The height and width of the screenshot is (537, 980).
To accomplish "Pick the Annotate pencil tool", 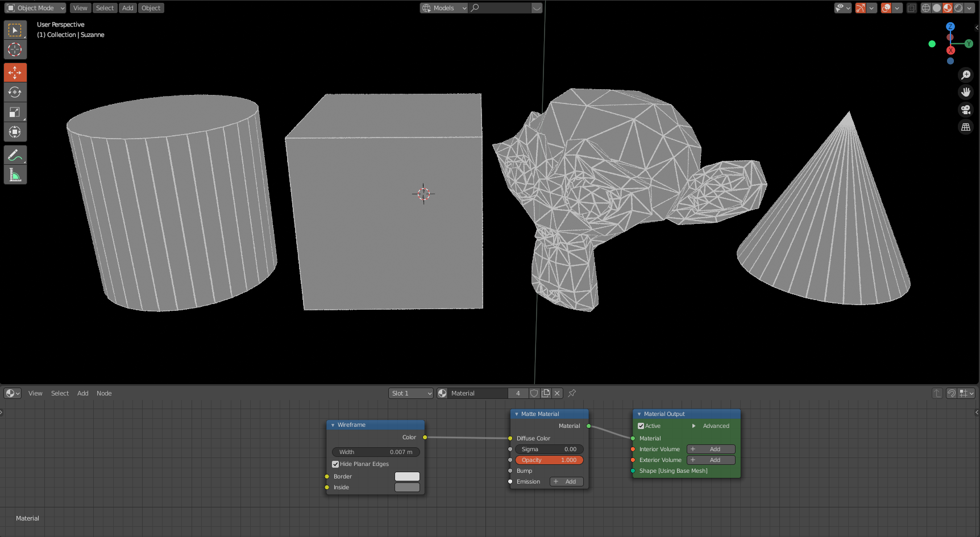I will [15, 155].
